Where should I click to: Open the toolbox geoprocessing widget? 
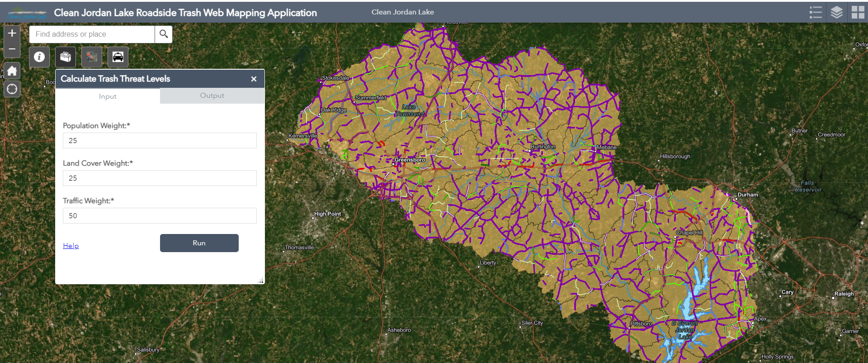pos(66,57)
